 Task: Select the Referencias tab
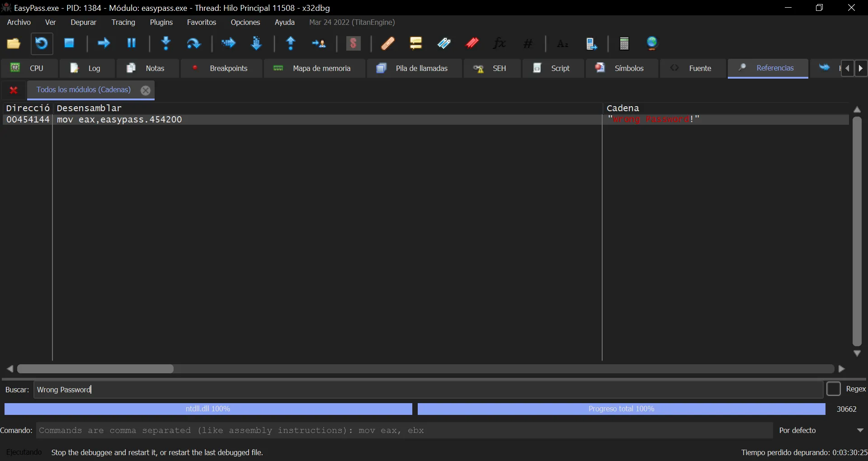pyautogui.click(x=768, y=68)
